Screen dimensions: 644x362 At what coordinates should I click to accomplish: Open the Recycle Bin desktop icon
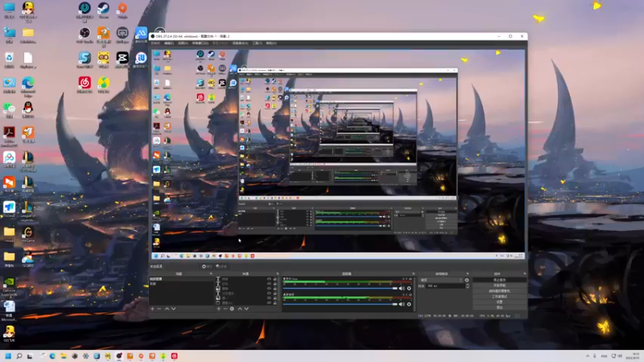pyautogui.click(x=9, y=58)
